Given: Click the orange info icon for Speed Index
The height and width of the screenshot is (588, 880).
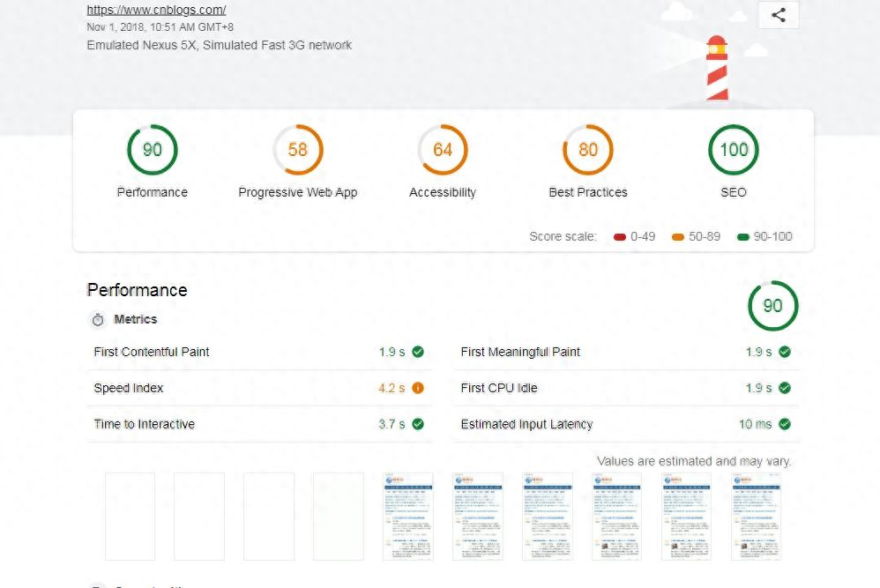Looking at the screenshot, I should [x=418, y=388].
